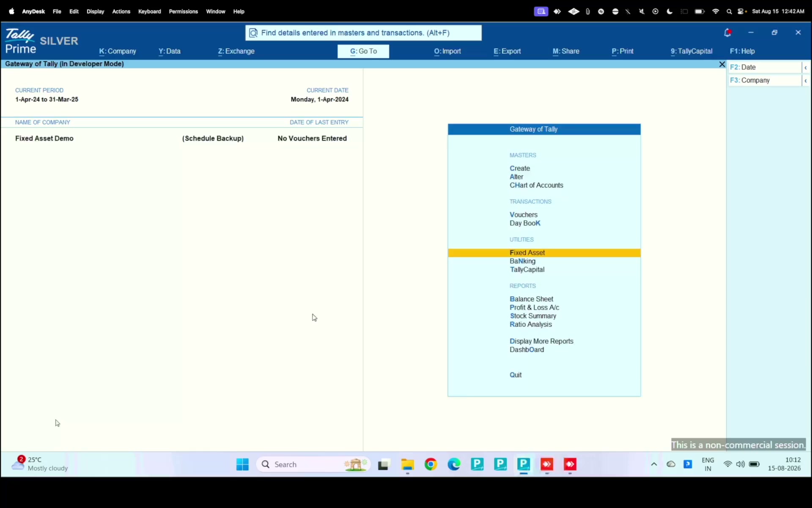This screenshot has height=508, width=812.
Task: Open Task View on the Windows taskbar
Action: (x=384, y=465)
